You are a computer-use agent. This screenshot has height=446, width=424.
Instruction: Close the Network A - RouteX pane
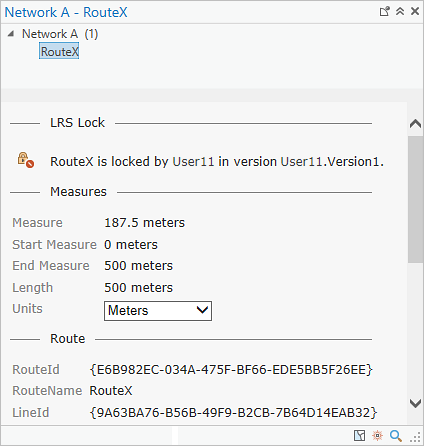tap(415, 11)
